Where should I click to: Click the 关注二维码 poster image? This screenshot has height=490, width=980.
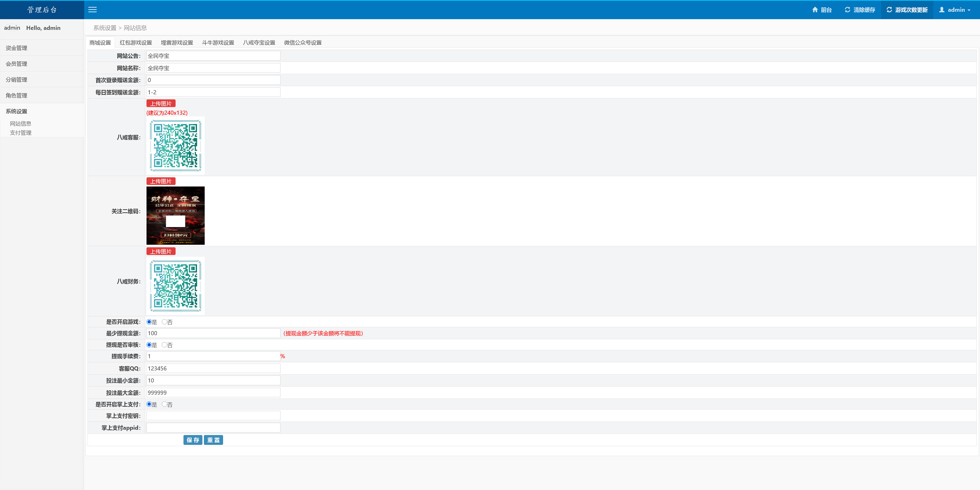pyautogui.click(x=175, y=216)
